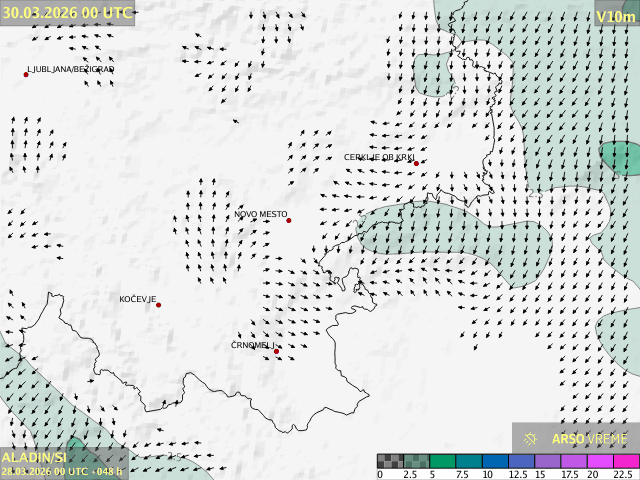640x480 pixels.
Task: Click the indigo 12.5–15 legend swatch
Action: click(521, 461)
